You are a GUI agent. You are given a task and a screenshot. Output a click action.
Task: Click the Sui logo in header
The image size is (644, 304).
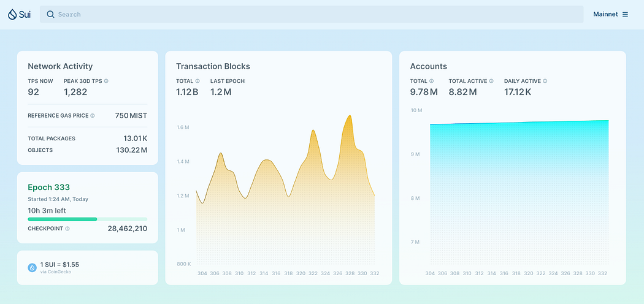[x=19, y=14]
